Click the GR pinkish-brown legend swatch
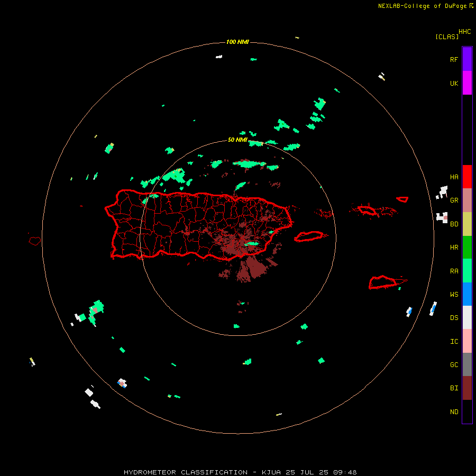The width and height of the screenshot is (476, 476). (467, 200)
